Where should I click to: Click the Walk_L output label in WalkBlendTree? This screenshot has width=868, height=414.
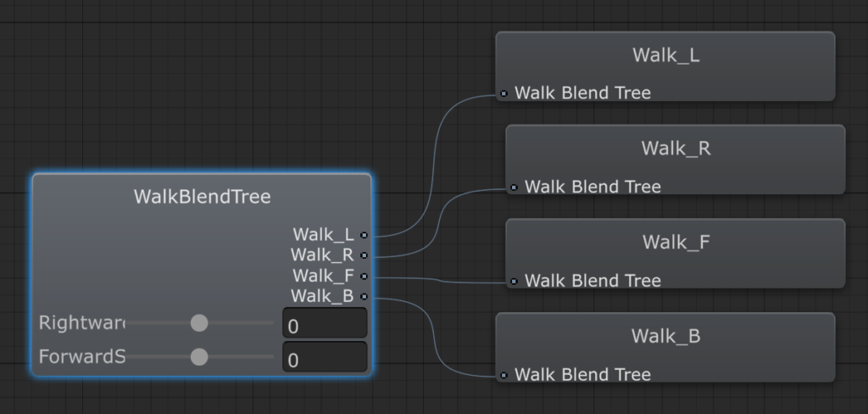point(324,234)
